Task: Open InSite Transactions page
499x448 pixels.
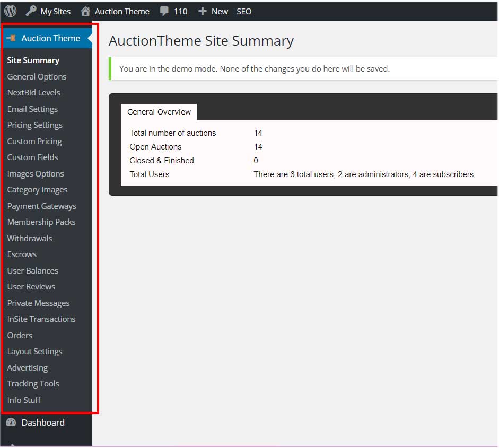Action: (41, 319)
